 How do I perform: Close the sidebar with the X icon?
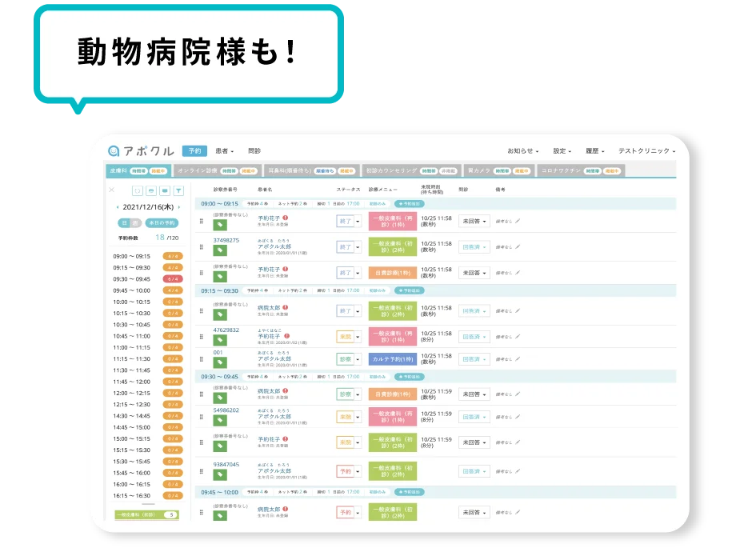112,190
